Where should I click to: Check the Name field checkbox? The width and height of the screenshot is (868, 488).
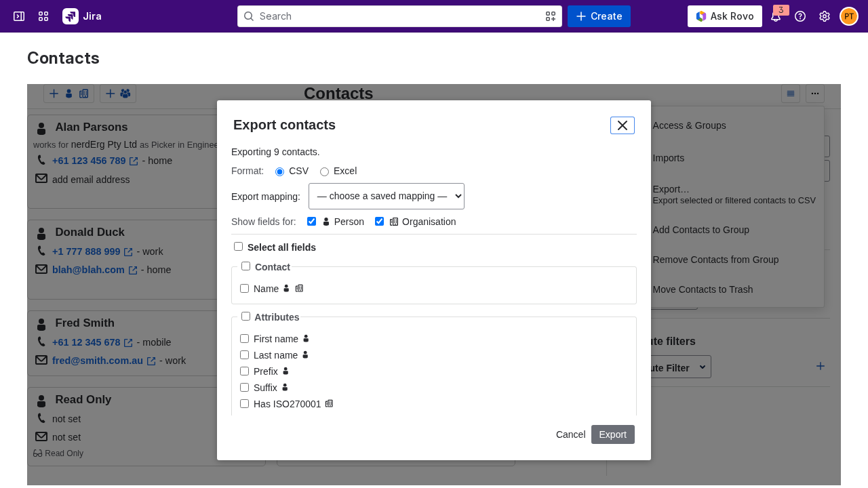[x=244, y=289]
